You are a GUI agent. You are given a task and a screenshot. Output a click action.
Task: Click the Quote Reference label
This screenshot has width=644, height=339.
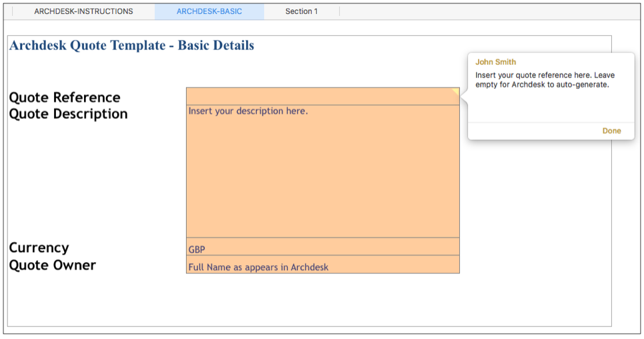point(65,97)
